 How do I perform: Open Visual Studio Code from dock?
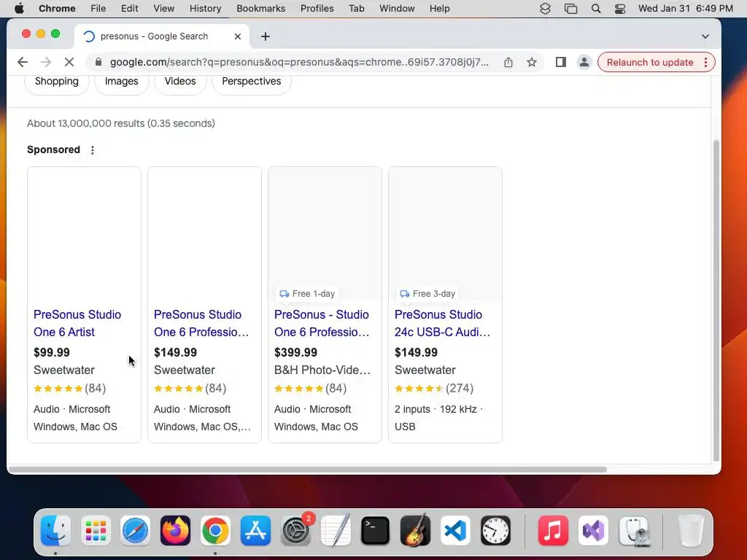(x=455, y=531)
